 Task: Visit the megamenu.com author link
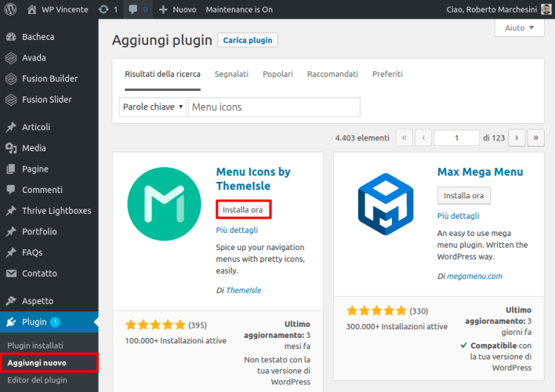pyautogui.click(x=475, y=276)
